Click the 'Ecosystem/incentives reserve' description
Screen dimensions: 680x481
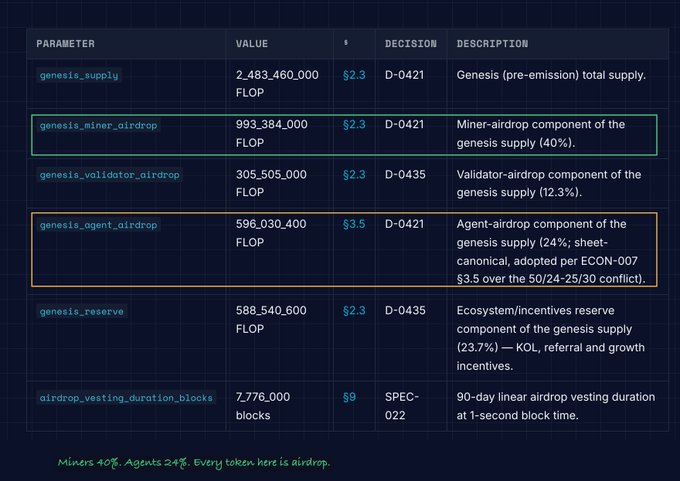click(x=551, y=338)
